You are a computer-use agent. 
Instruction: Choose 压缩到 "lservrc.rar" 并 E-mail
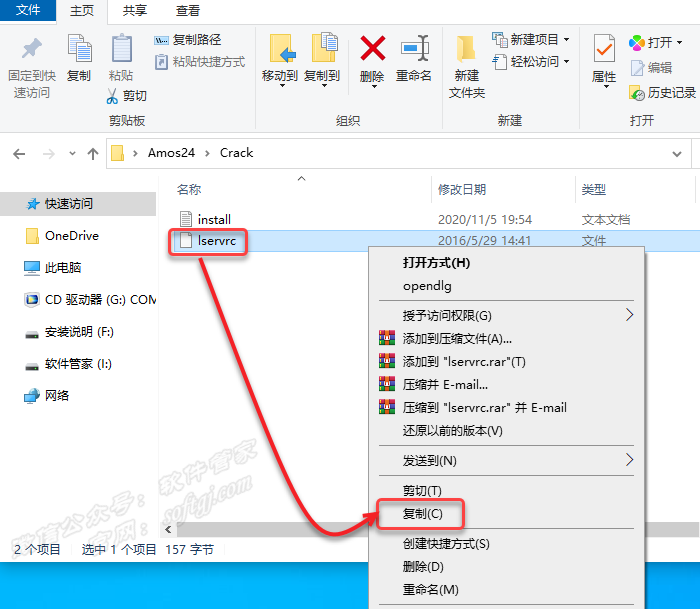(507, 408)
